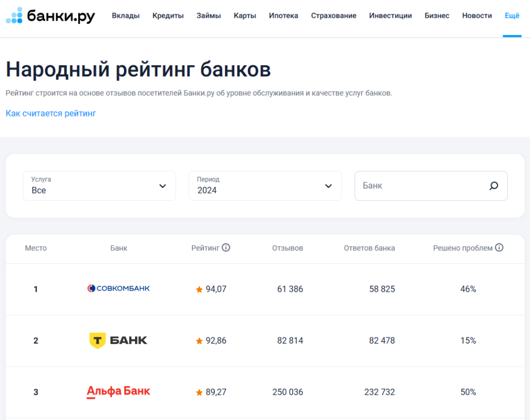Click info icon next to Рейтинг header
Screen dimensions: 530x420
click(226, 248)
